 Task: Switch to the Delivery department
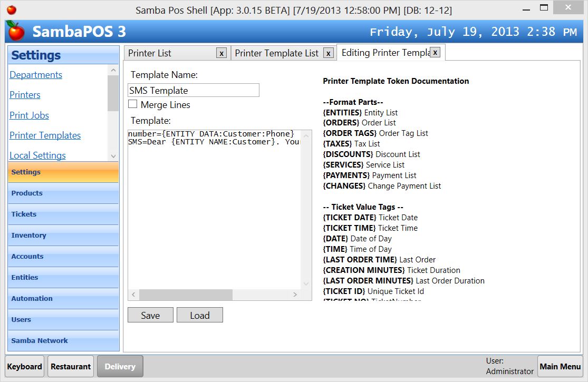[x=120, y=366]
